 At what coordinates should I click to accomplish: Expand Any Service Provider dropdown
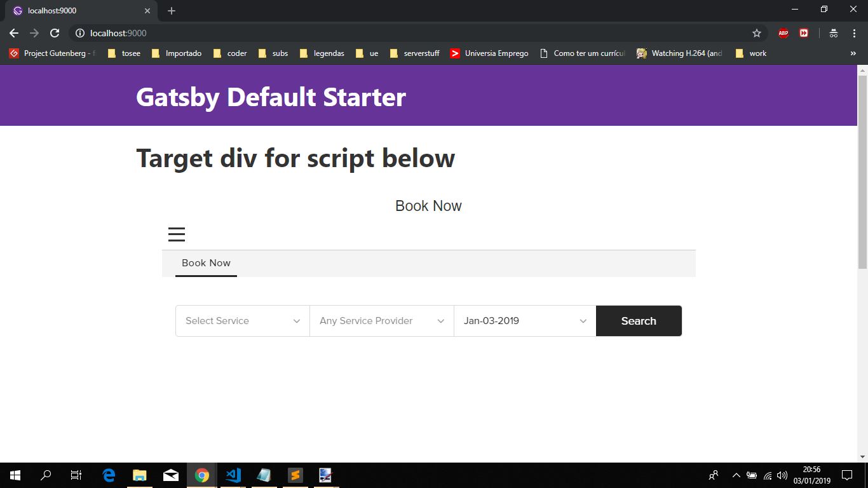382,321
